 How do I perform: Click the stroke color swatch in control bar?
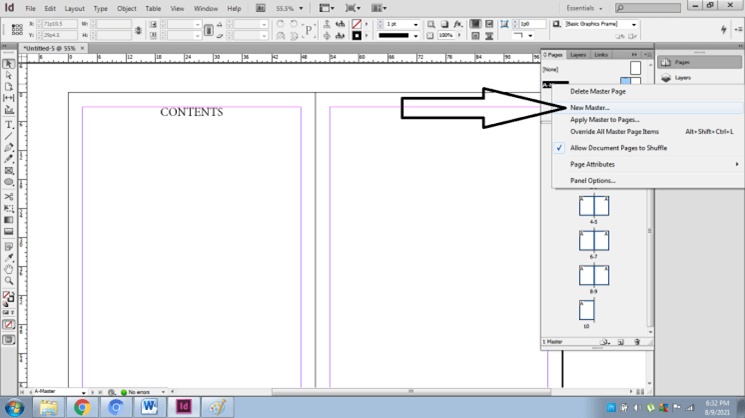point(356,36)
